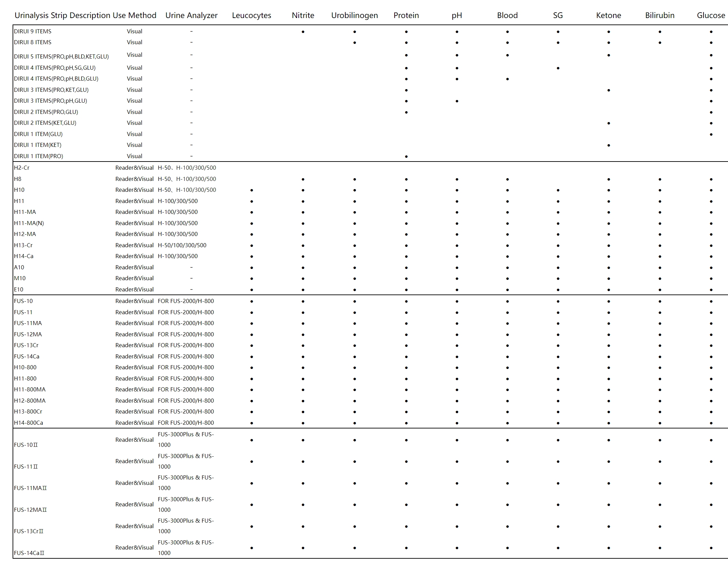The width and height of the screenshot is (728, 574).
Task: Click the Bilirubin column header
Action: click(x=660, y=15)
